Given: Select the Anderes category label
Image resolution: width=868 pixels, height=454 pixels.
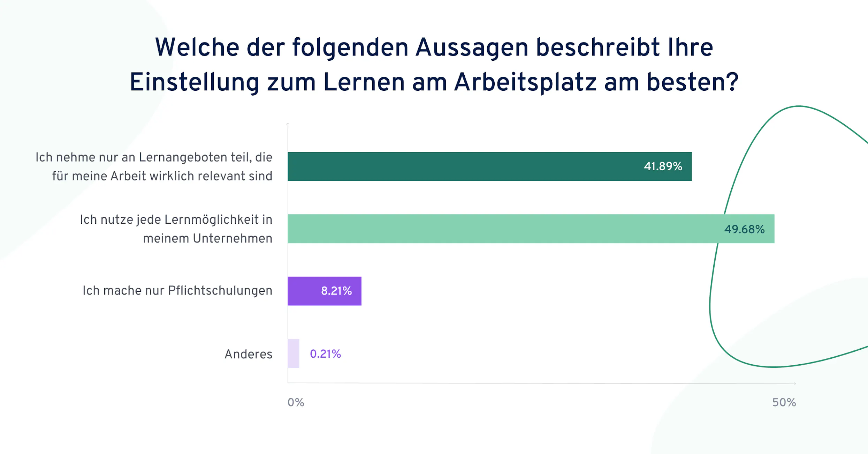Looking at the screenshot, I should (x=248, y=354).
